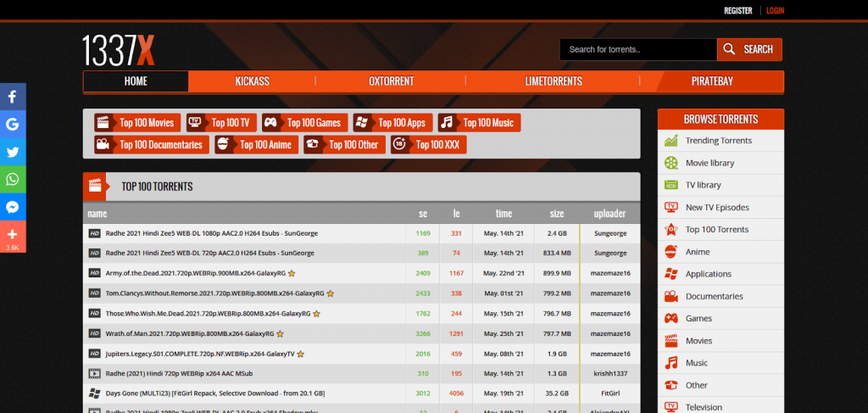Viewport: 868px width, 413px height.
Task: Click the 35.2 GB size cell
Action: point(557,393)
